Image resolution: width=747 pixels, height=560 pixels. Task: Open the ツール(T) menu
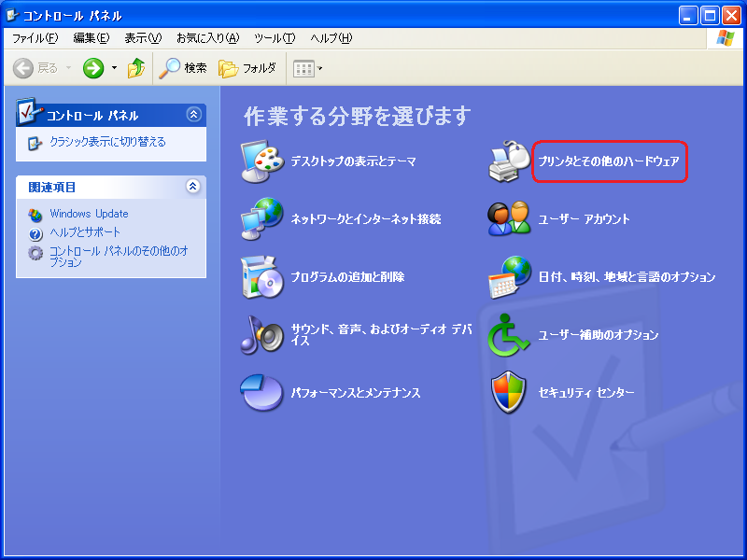pyautogui.click(x=274, y=38)
